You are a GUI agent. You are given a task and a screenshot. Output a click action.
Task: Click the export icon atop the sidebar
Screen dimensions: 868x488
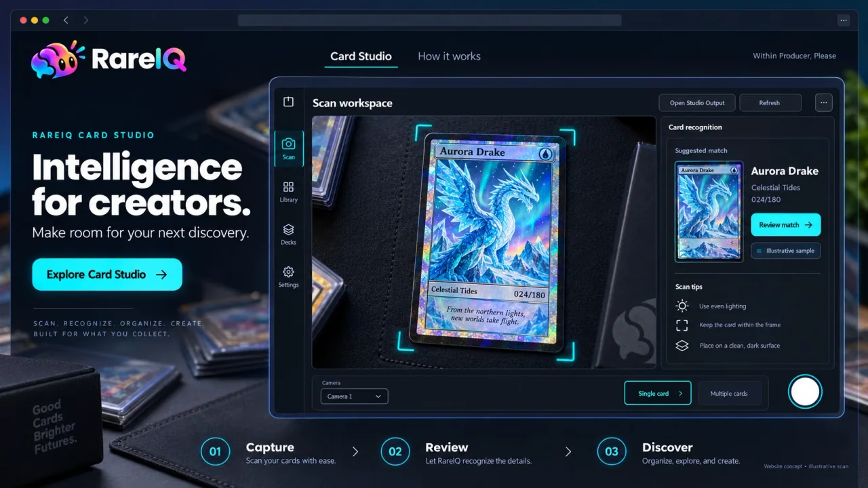click(x=288, y=102)
